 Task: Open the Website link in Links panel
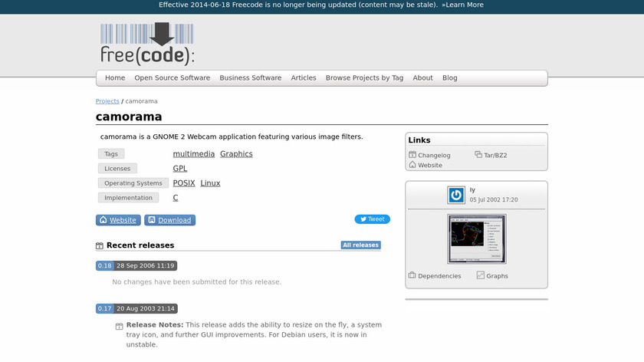pos(430,165)
